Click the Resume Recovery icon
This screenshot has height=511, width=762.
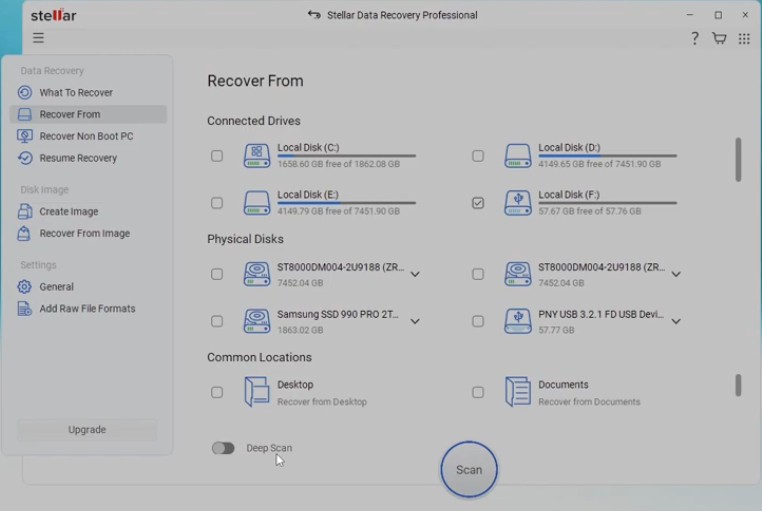click(25, 158)
